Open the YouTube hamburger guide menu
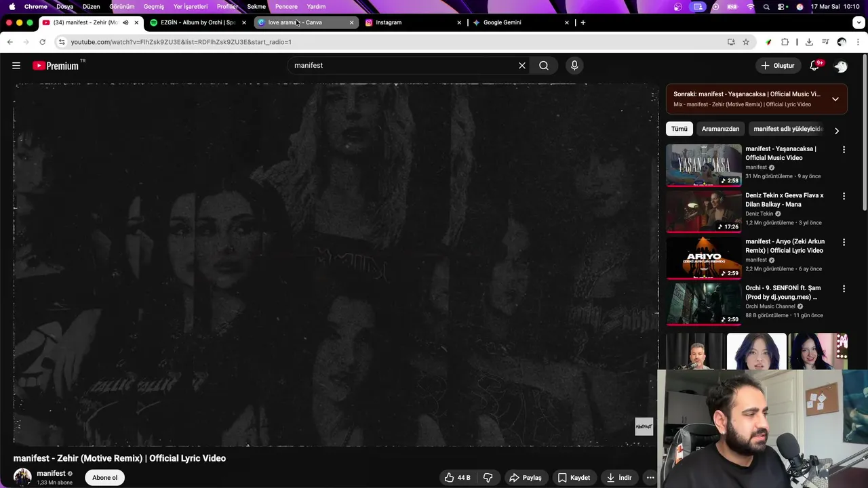The image size is (868, 488). coord(16,66)
